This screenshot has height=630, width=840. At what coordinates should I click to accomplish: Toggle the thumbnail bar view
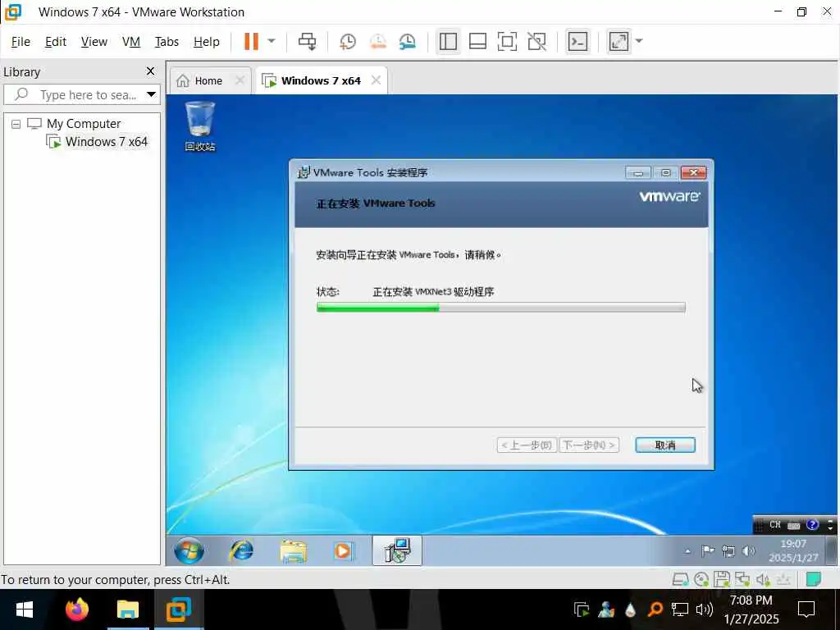477,41
